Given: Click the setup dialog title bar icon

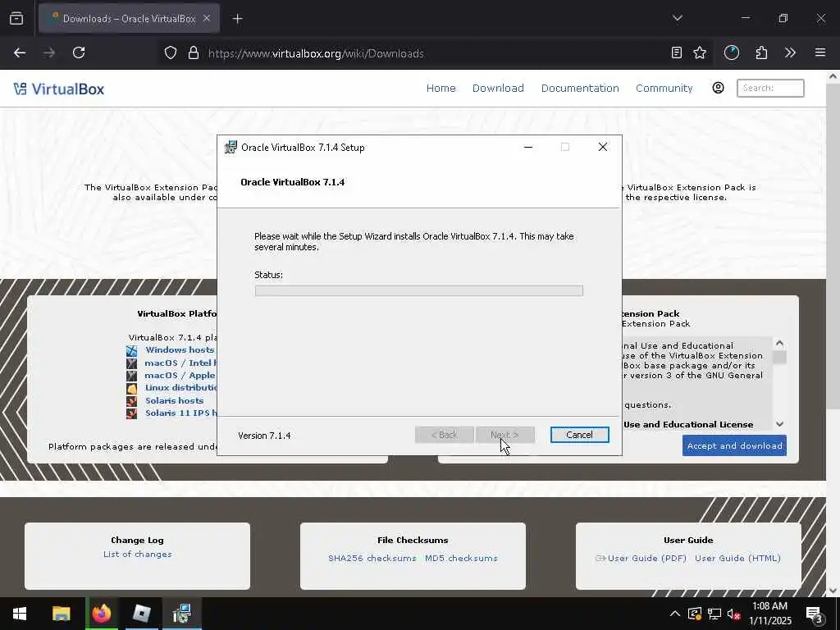Looking at the screenshot, I should click(231, 147).
